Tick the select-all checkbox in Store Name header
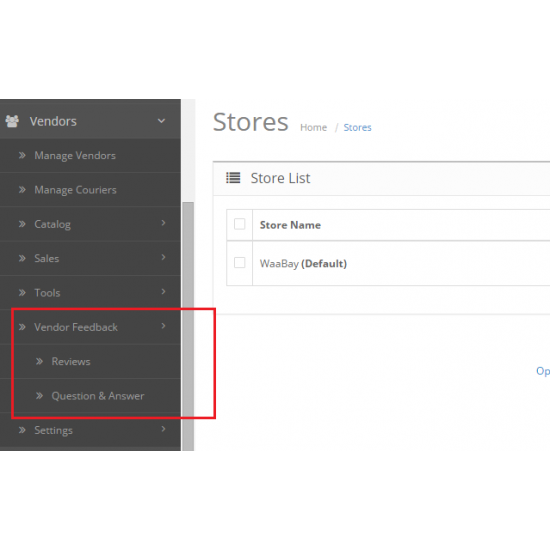The image size is (550, 550). click(240, 224)
